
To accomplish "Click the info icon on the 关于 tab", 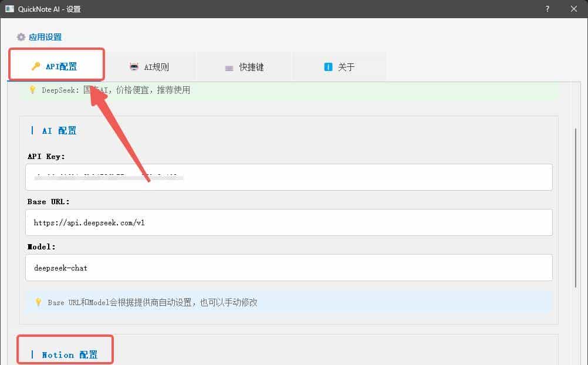I will (329, 66).
